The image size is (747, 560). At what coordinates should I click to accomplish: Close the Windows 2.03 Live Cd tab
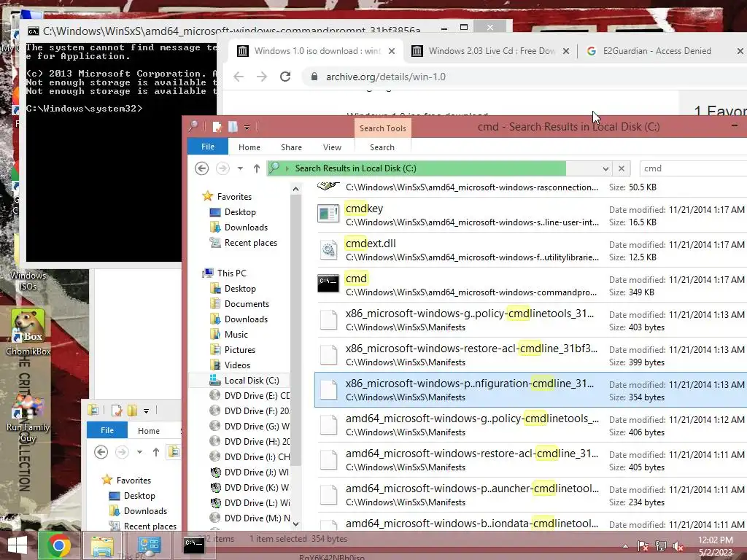tap(566, 51)
